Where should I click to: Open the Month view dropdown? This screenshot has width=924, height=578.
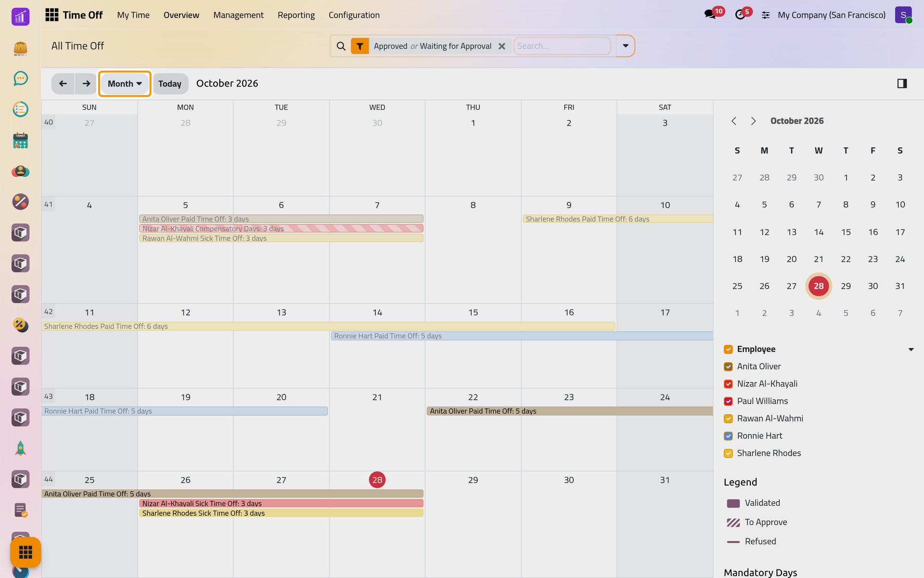tap(125, 84)
